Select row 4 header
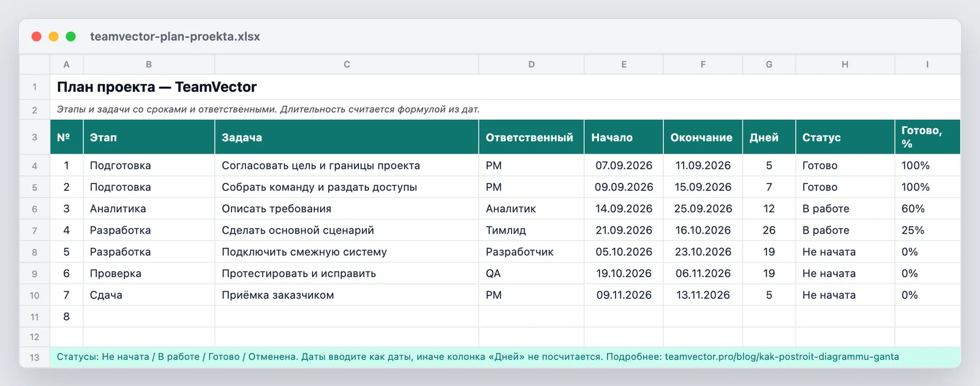The height and width of the screenshot is (386, 980). tap(35, 166)
